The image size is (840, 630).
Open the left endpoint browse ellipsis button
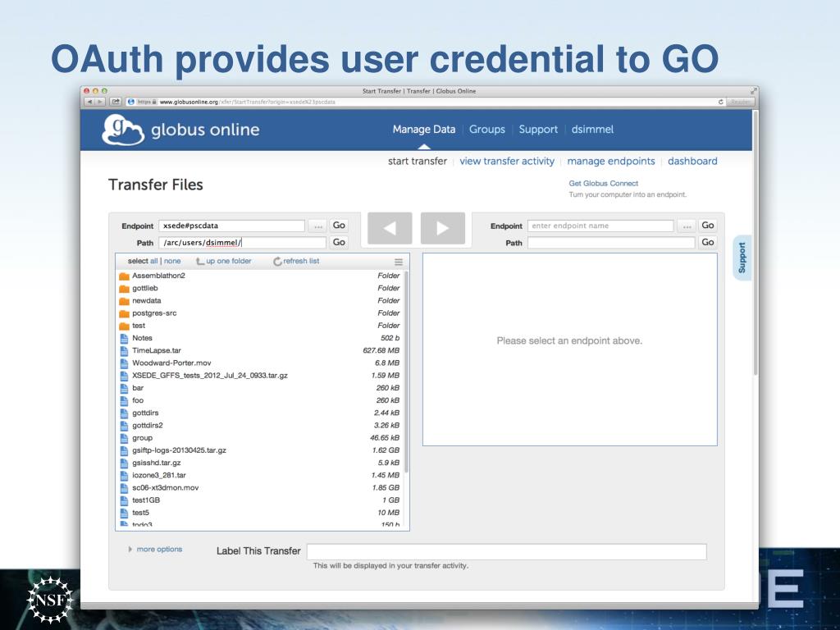coord(318,226)
